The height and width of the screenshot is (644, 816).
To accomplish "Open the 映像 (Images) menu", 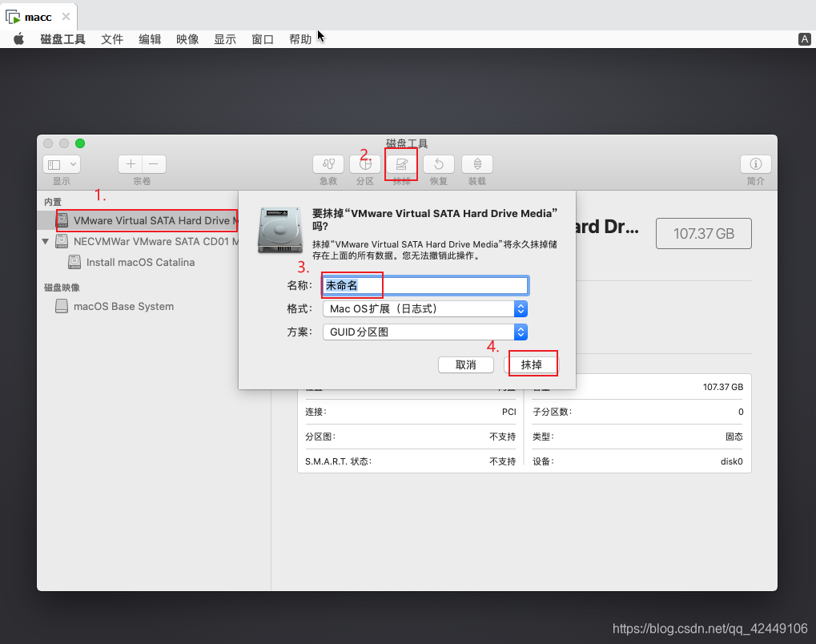I will [187, 39].
